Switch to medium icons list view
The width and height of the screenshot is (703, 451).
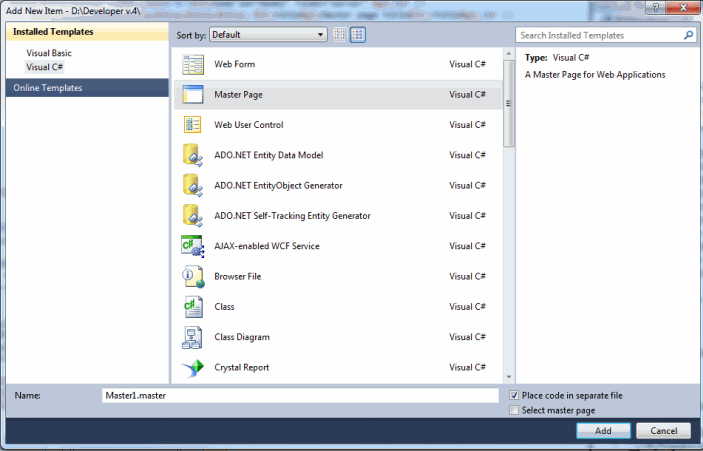click(x=358, y=35)
